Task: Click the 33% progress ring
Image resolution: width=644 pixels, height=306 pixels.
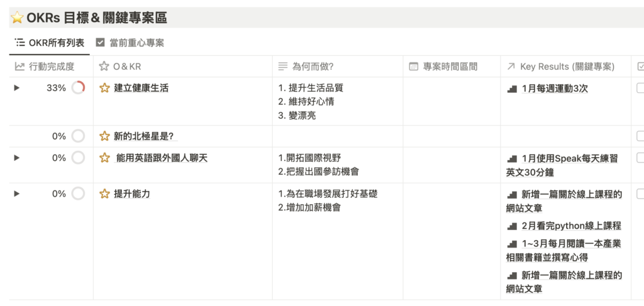Action: click(x=78, y=88)
